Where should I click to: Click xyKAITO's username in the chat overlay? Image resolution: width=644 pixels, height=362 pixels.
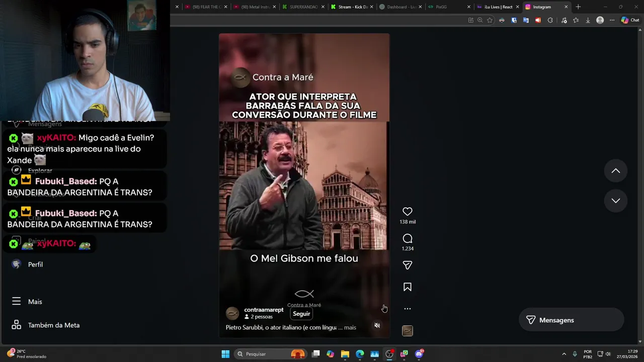(56, 138)
